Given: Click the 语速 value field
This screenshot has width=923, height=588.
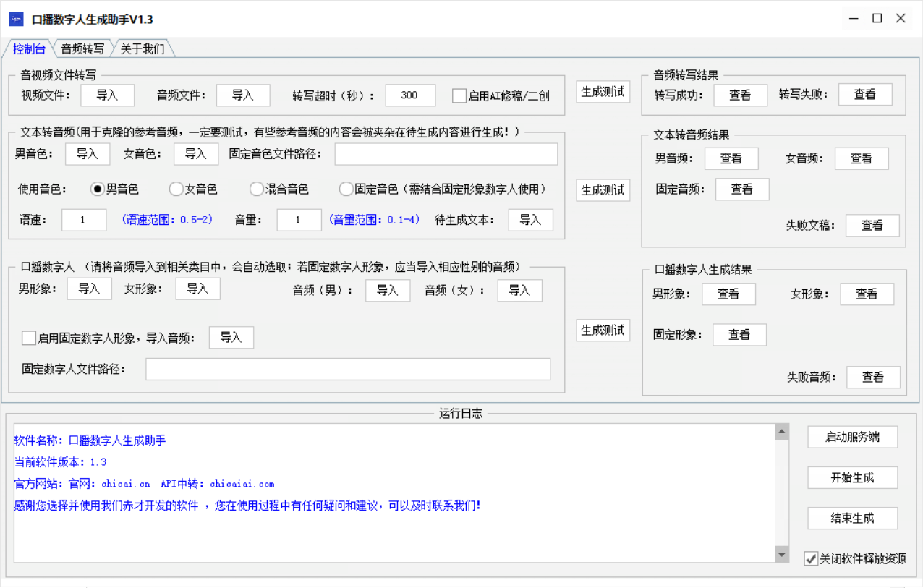Looking at the screenshot, I should [x=84, y=220].
